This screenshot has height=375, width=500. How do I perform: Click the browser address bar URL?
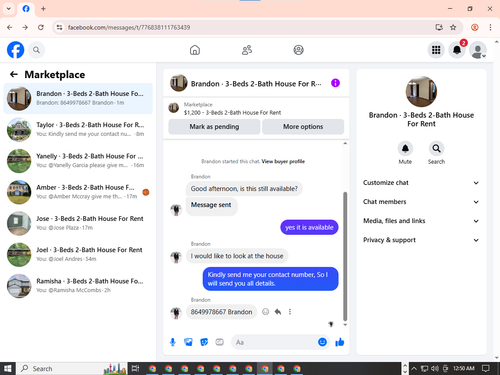[x=129, y=27]
